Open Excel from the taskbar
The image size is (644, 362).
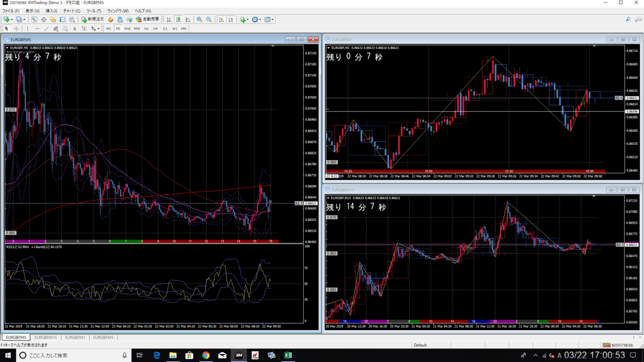[288, 355]
